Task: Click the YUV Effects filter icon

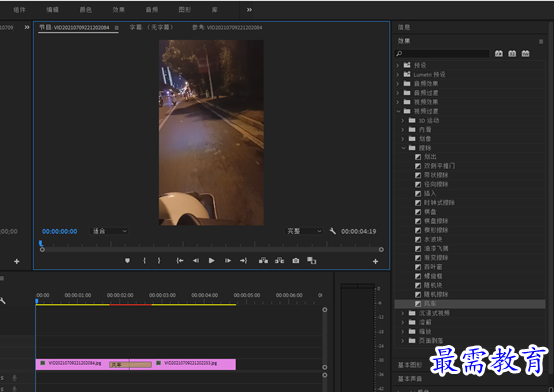Action: (x=525, y=53)
